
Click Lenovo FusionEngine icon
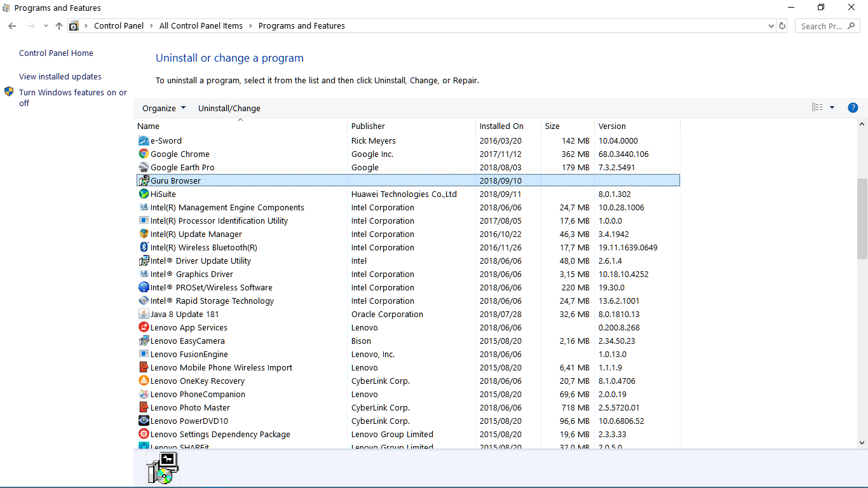tap(144, 354)
